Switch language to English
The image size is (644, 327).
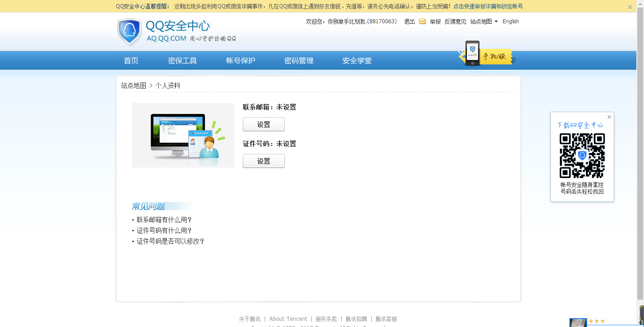click(511, 21)
